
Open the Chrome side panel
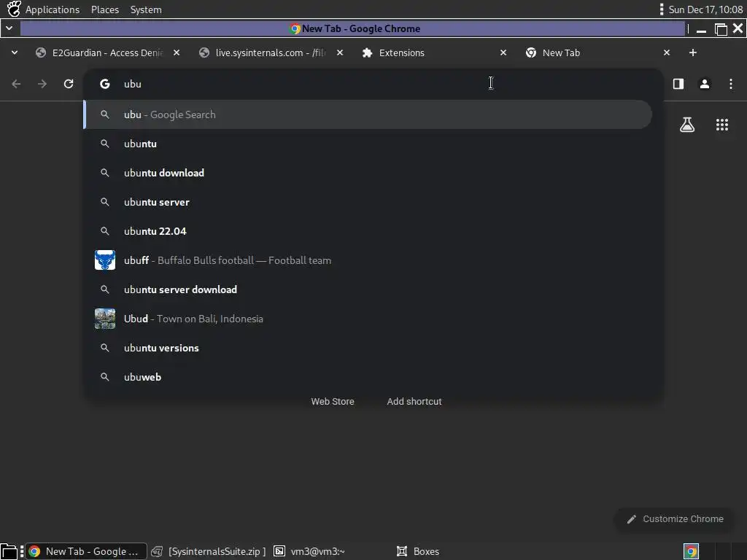coord(678,84)
